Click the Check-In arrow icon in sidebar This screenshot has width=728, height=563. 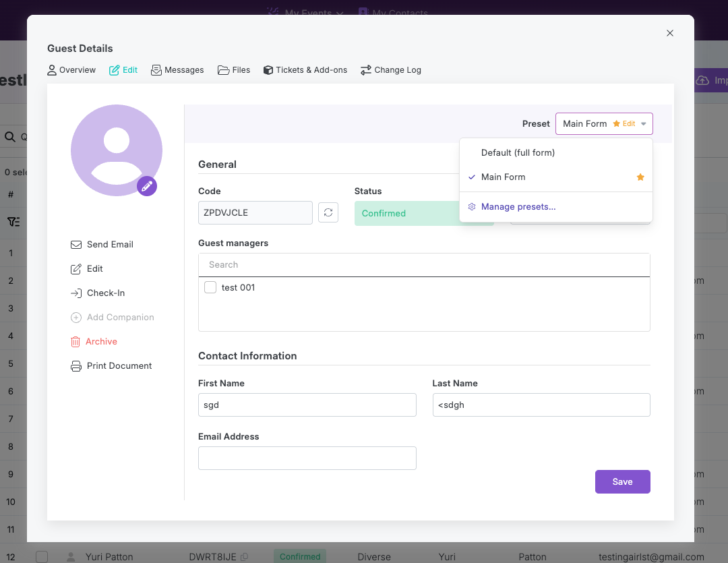[76, 293]
